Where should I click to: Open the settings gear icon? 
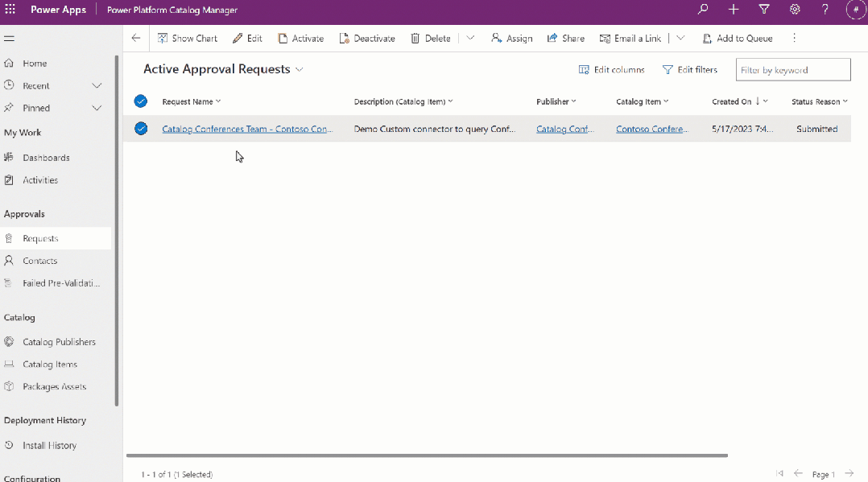pyautogui.click(x=795, y=10)
